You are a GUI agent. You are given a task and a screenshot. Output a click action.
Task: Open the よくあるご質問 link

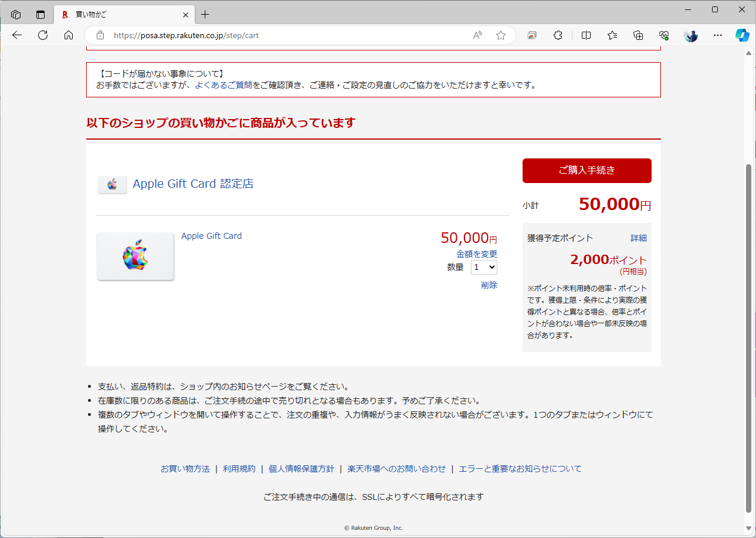pos(223,85)
